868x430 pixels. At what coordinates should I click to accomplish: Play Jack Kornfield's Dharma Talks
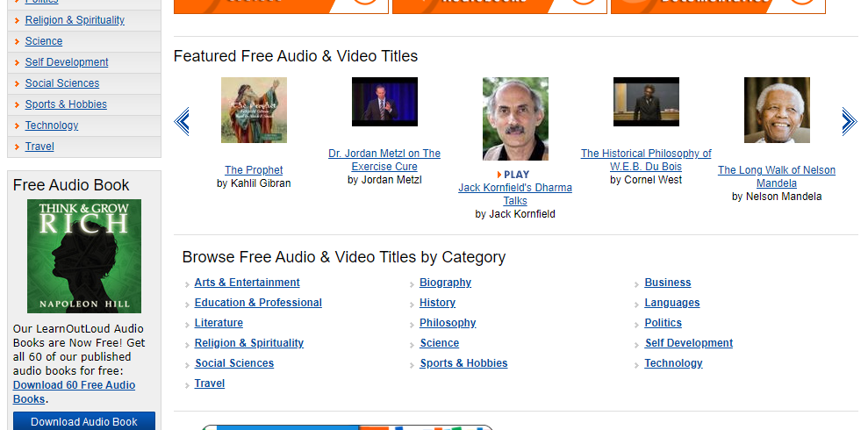click(513, 175)
